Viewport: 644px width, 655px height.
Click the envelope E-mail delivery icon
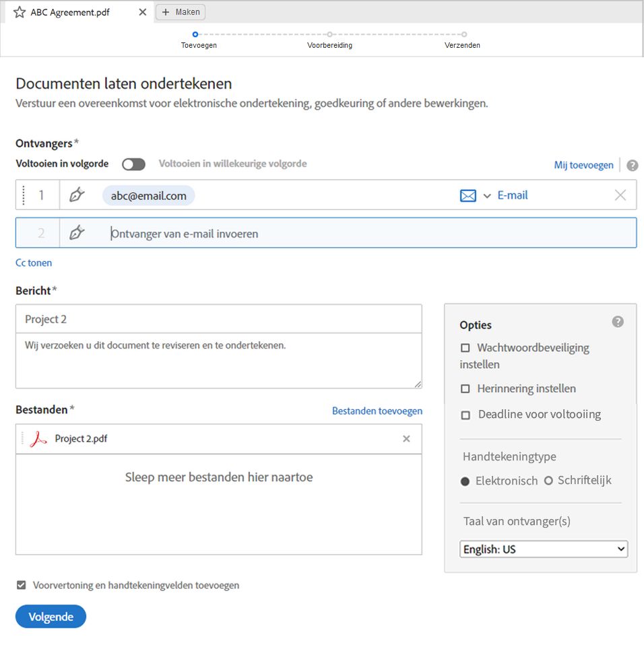pos(468,195)
